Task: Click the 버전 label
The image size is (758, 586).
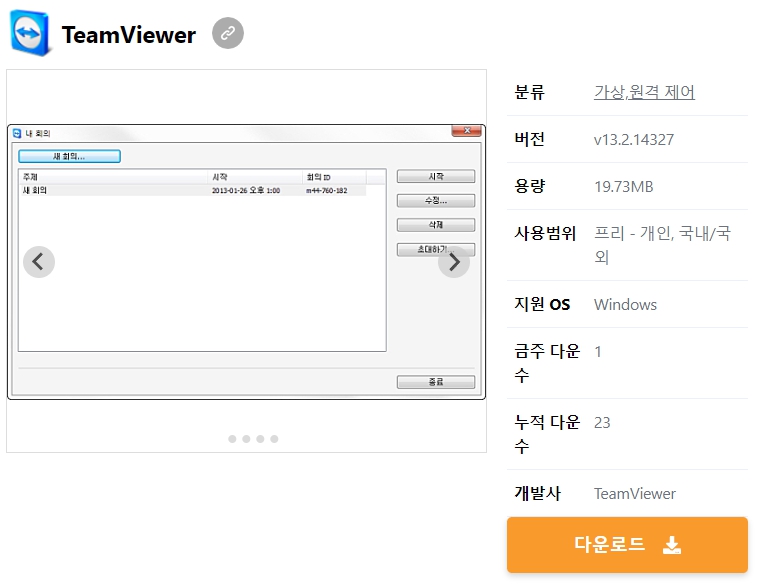Action: tap(530, 139)
